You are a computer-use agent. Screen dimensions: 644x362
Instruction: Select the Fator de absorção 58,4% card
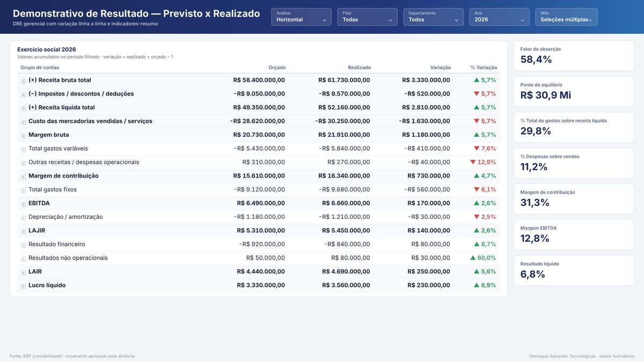point(574,56)
